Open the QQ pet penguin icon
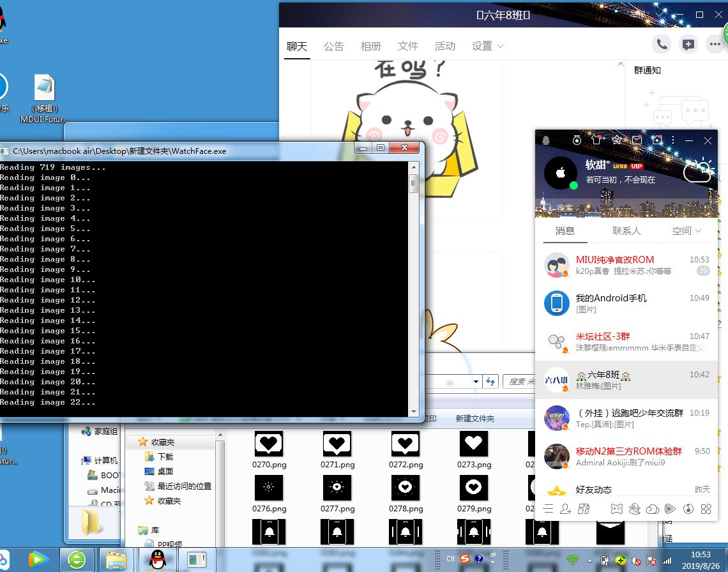The image size is (728, 572). point(634,509)
